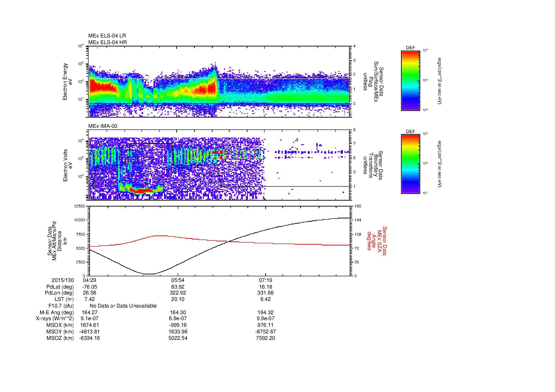Click the top DEF color bar
Viewport: 555px width, 392px height.
[x=410, y=80]
